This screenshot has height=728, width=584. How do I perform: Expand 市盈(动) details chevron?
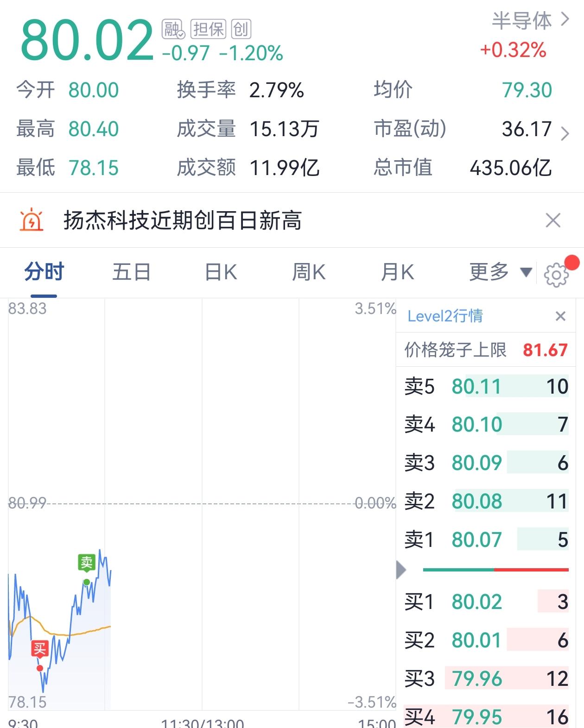click(x=565, y=134)
